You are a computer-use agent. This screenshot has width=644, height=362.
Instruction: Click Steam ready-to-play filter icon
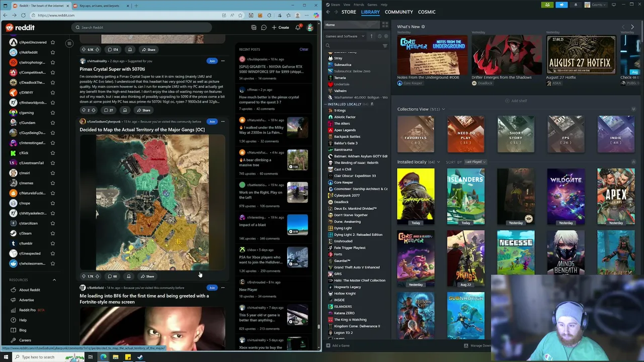tap(386, 36)
